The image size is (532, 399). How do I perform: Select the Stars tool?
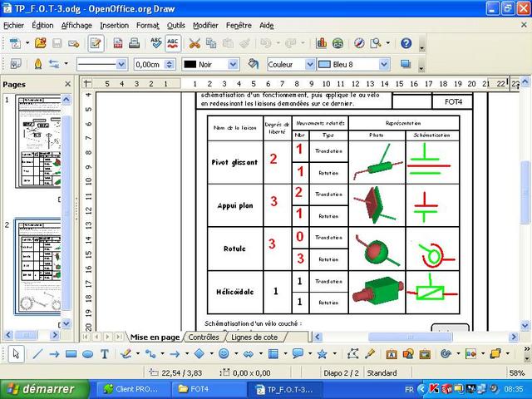click(x=322, y=354)
